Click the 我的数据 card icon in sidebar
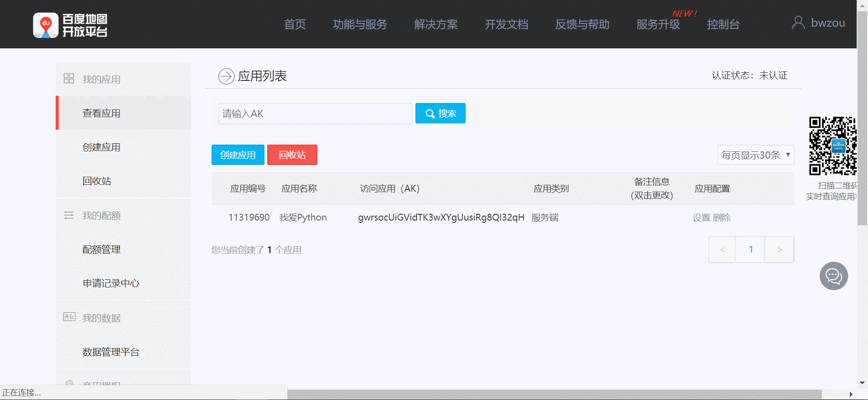The height and width of the screenshot is (400, 868). tap(69, 317)
